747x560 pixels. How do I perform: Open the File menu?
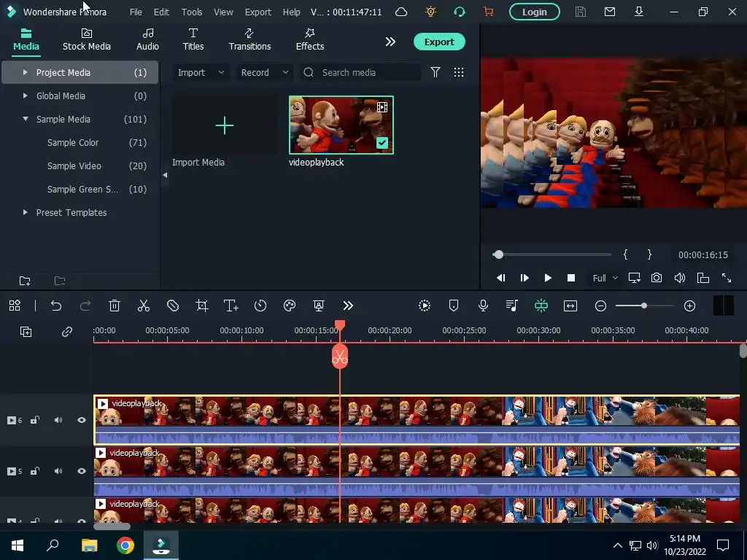tap(136, 12)
